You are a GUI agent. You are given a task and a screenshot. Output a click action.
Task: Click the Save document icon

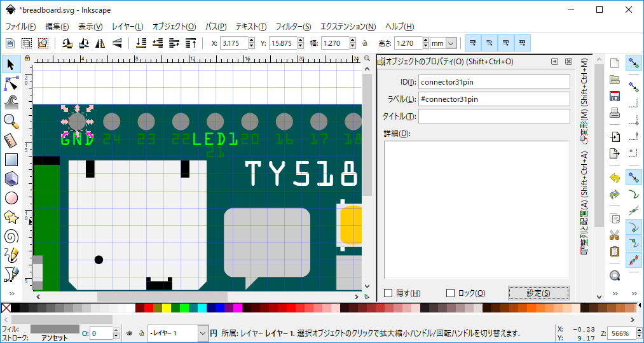coord(614,97)
